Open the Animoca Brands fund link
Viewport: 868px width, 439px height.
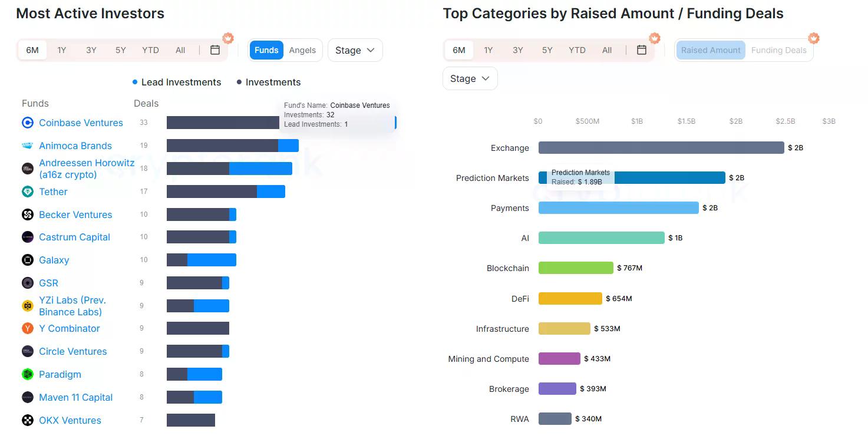[75, 146]
